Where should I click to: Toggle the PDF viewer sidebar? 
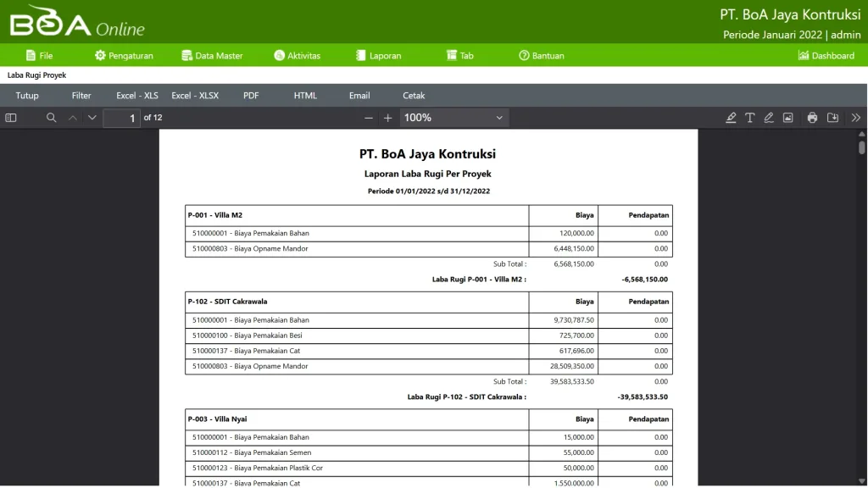[11, 118]
